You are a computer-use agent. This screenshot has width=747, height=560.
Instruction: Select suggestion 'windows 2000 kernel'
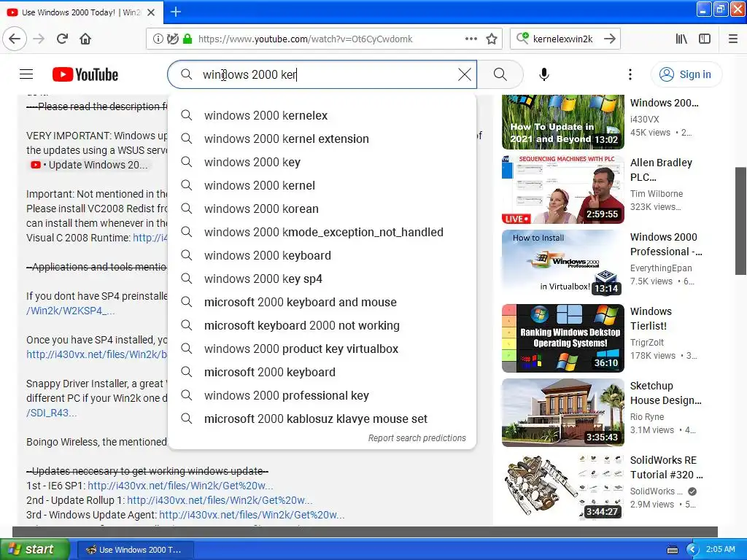point(322,185)
